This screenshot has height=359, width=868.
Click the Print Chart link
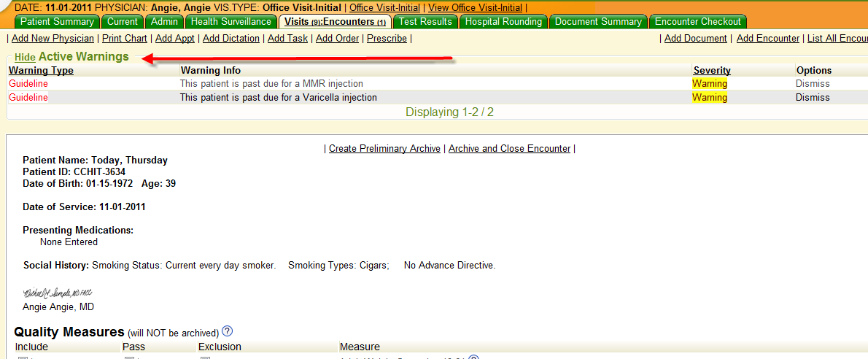pos(125,38)
